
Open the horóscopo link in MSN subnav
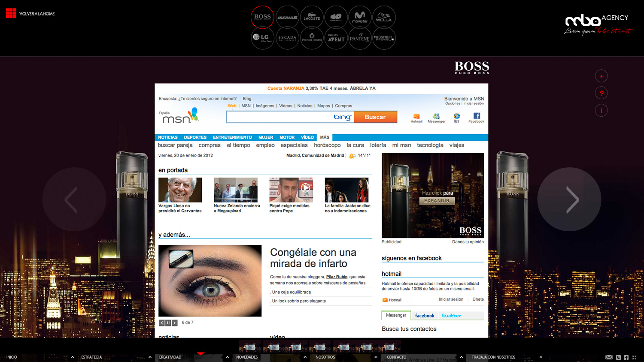[327, 145]
